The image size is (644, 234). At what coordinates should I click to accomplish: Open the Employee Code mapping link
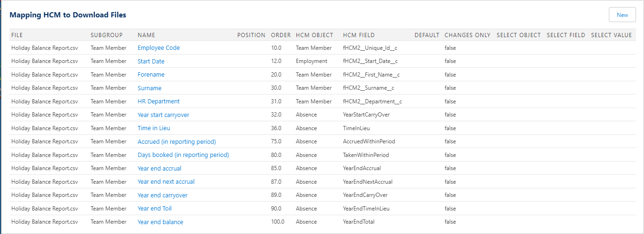click(x=159, y=48)
